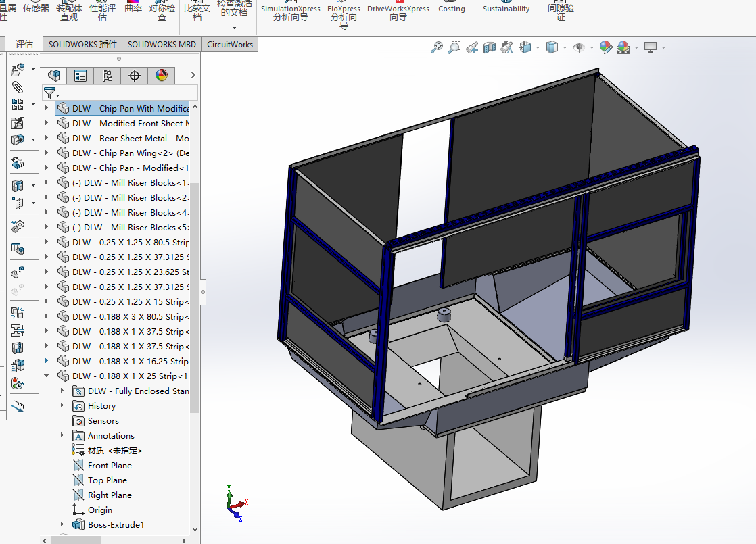Image resolution: width=756 pixels, height=544 pixels.
Task: Activate the Section View icon
Action: tap(490, 47)
